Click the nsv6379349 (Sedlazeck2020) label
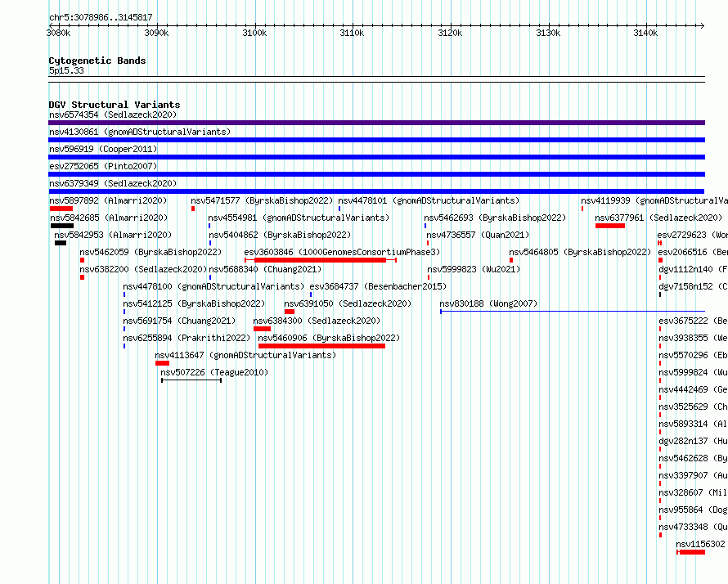The height and width of the screenshot is (584, 728). [x=113, y=183]
